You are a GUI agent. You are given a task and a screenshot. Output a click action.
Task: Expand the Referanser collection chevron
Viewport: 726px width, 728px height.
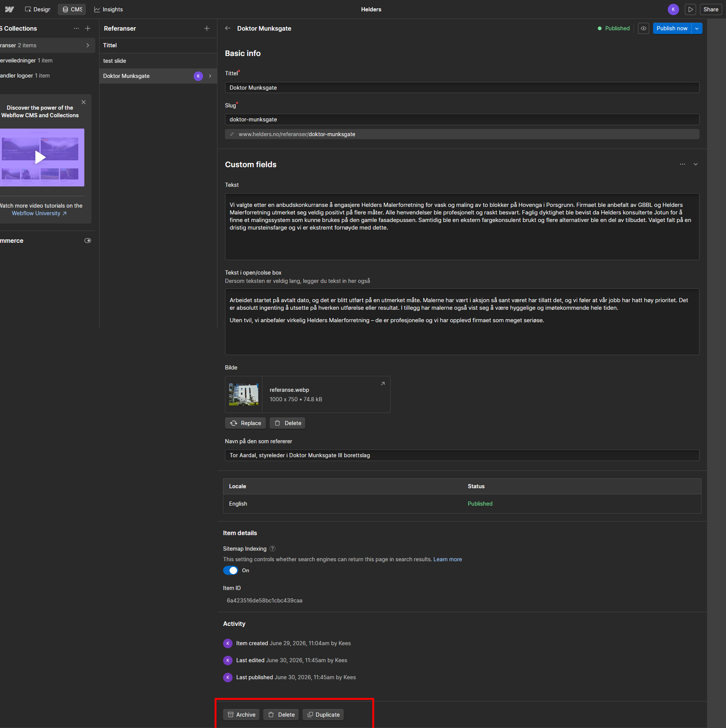[x=88, y=45]
